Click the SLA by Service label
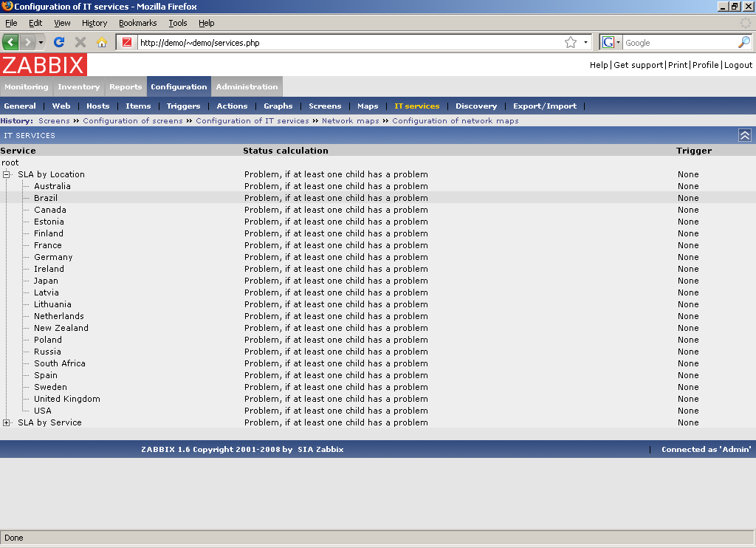The image size is (756, 548). click(49, 422)
